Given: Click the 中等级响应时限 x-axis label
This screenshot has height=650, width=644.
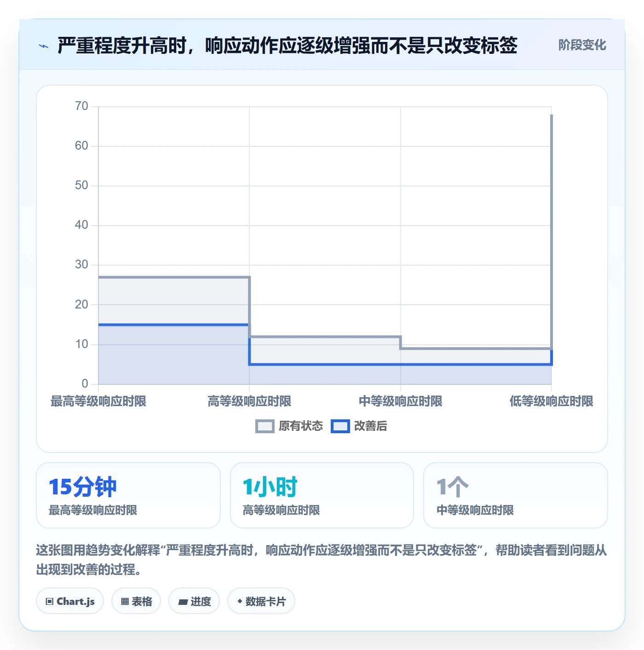Looking at the screenshot, I should click(401, 401).
